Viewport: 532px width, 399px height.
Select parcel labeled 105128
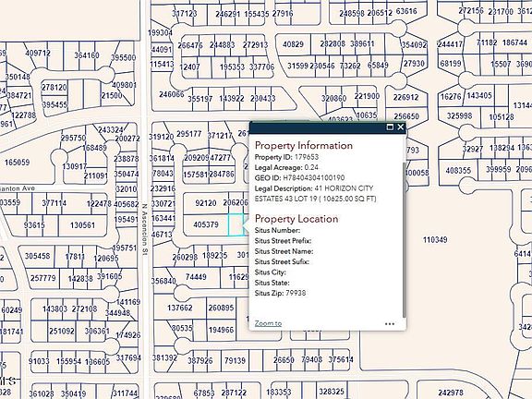click(x=502, y=117)
